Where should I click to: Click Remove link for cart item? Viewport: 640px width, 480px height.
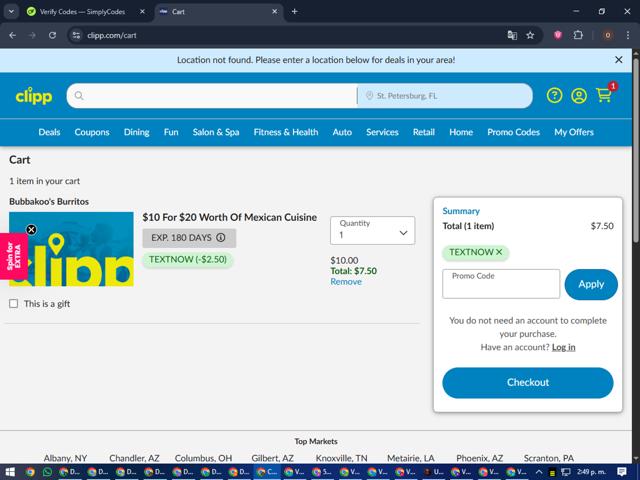coord(346,282)
